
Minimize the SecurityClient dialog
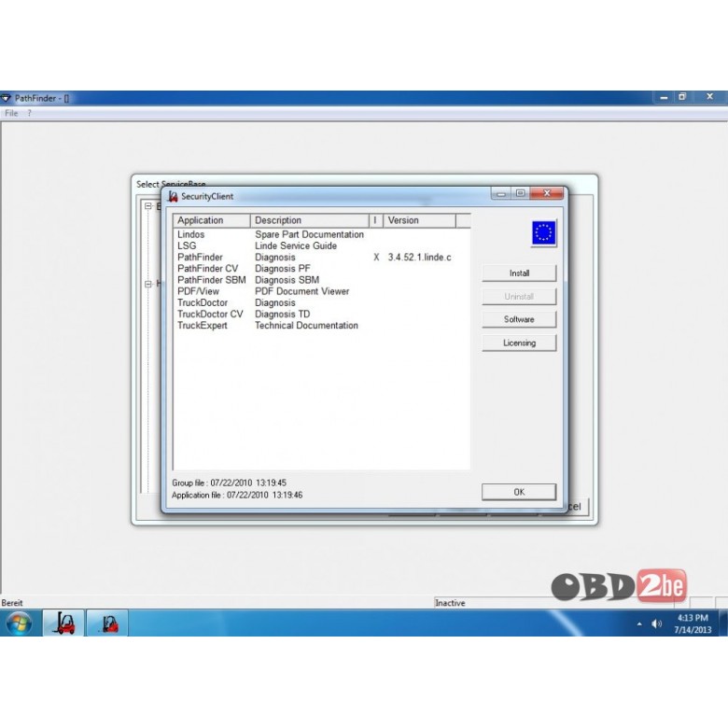click(501, 193)
